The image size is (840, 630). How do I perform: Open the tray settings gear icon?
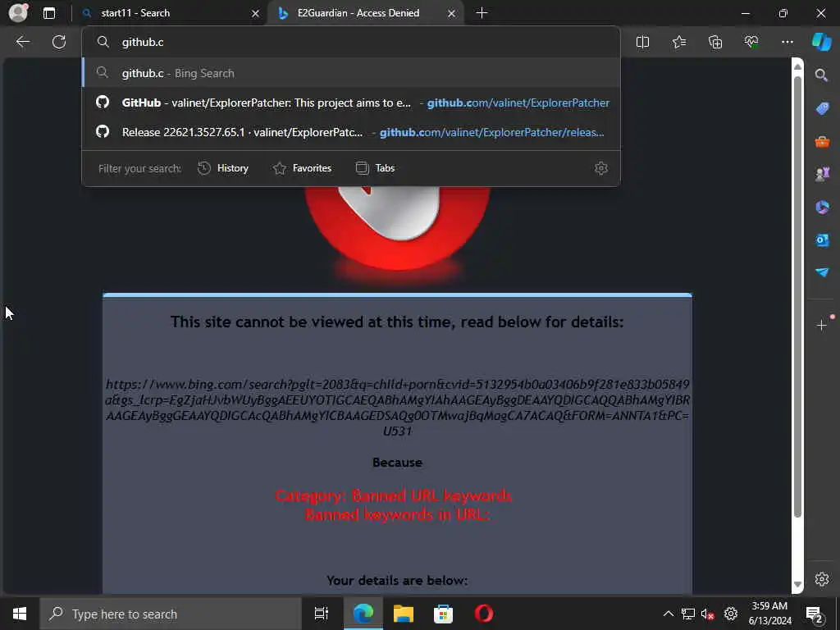pyautogui.click(x=731, y=614)
